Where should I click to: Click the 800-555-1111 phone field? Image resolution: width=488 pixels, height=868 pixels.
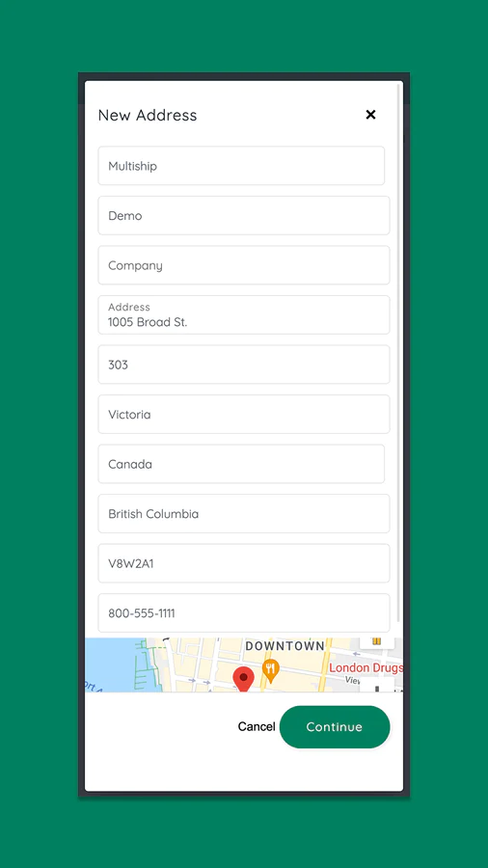tap(244, 612)
